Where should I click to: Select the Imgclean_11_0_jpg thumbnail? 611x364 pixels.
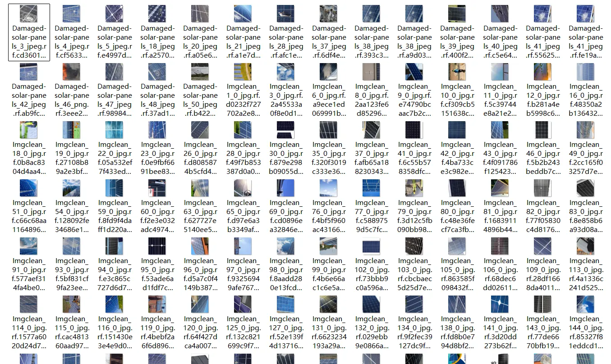[x=500, y=72]
